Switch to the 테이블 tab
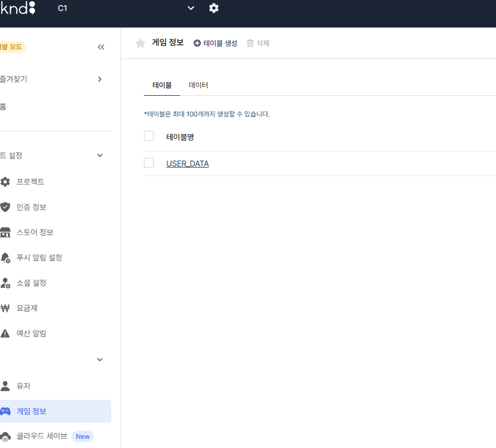 click(162, 85)
